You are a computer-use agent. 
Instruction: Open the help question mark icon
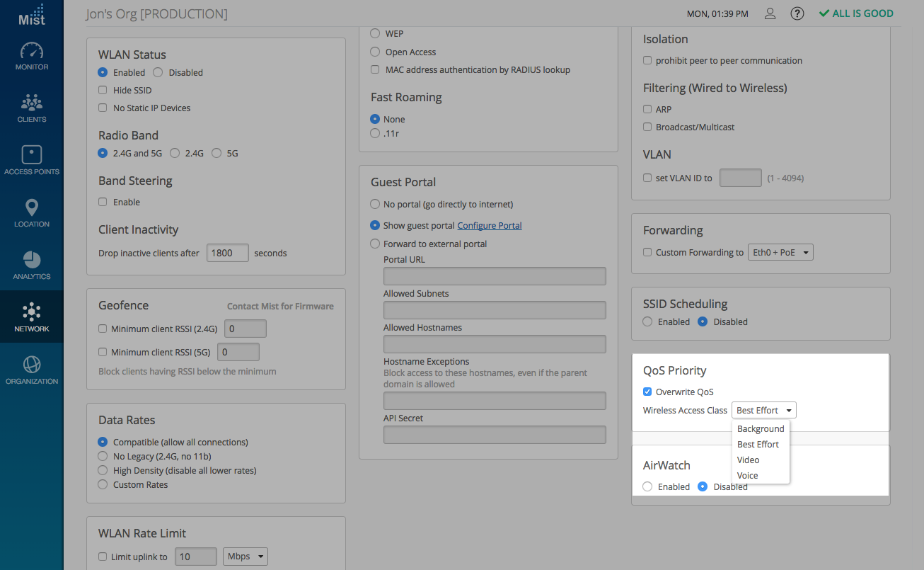pyautogui.click(x=797, y=13)
